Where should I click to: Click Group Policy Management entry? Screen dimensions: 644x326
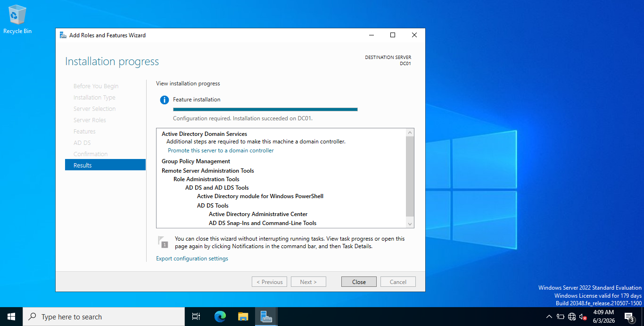coord(196,161)
